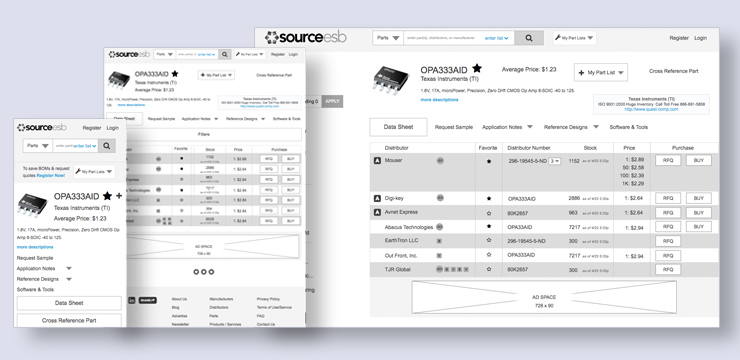Click Cross Reference Part in desktop mockup
The height and width of the screenshot is (360, 740).
coord(673,71)
